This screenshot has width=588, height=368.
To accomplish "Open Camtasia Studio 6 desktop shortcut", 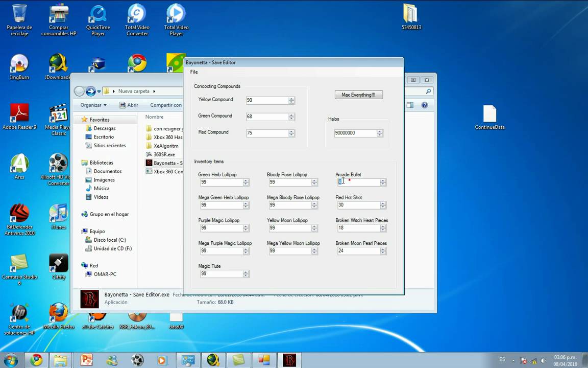I will click(x=19, y=270).
